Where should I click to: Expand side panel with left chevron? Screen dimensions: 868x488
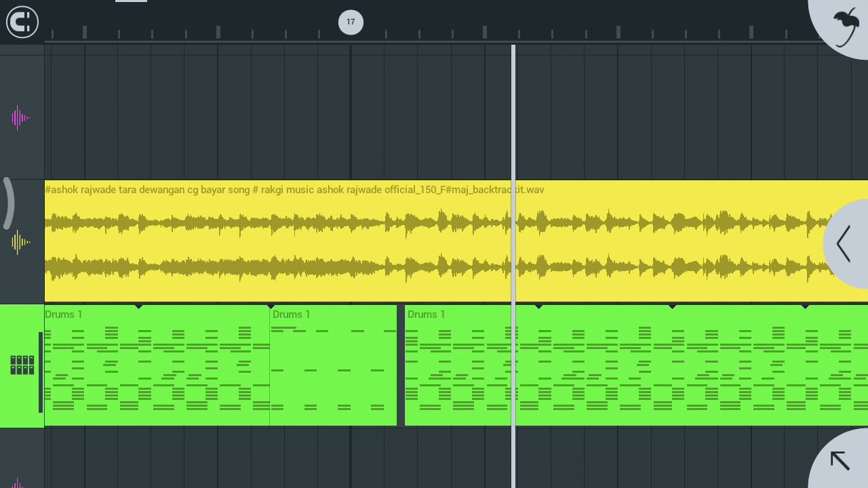tap(844, 244)
